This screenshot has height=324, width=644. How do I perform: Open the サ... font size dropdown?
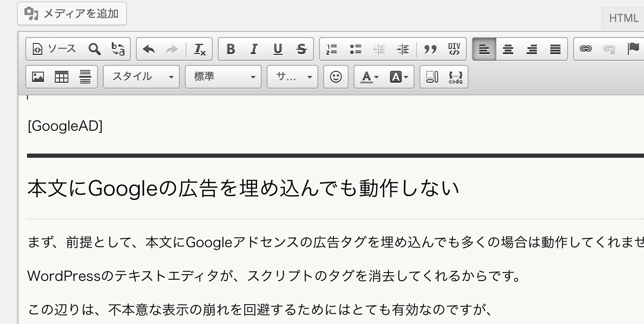pos(292,77)
